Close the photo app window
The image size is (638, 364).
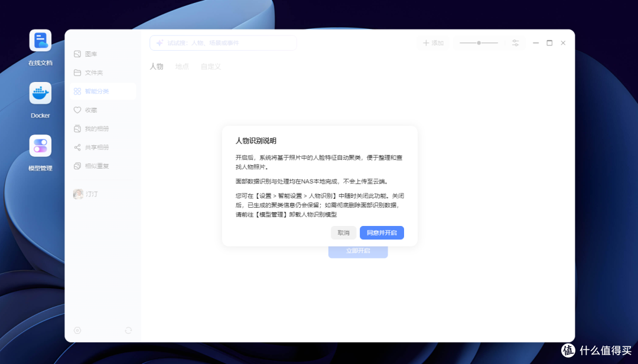[x=563, y=43]
